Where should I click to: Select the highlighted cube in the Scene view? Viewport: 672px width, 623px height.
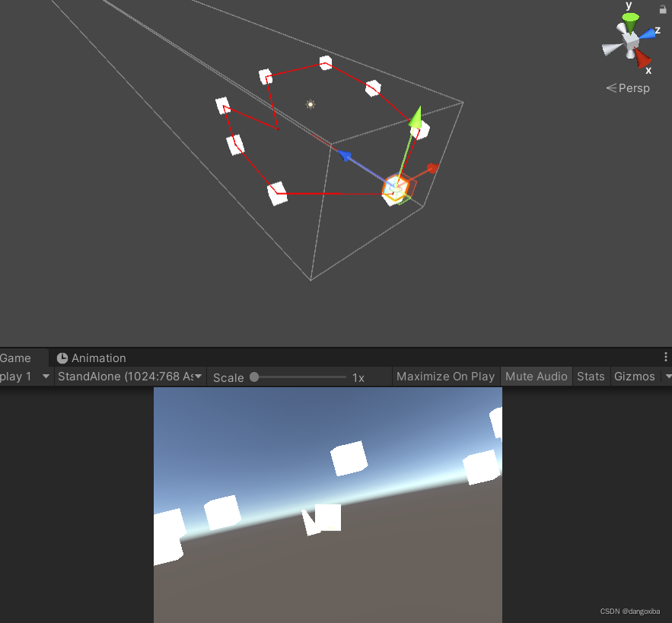point(394,188)
